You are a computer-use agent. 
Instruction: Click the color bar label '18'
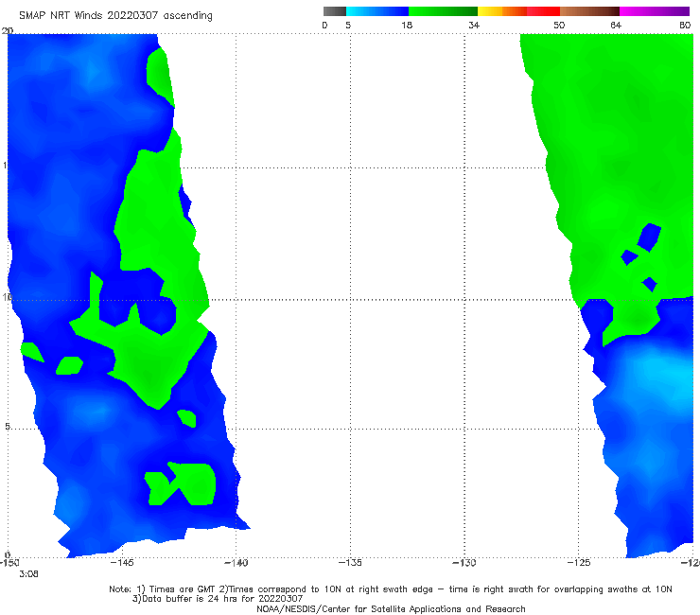pos(407,25)
